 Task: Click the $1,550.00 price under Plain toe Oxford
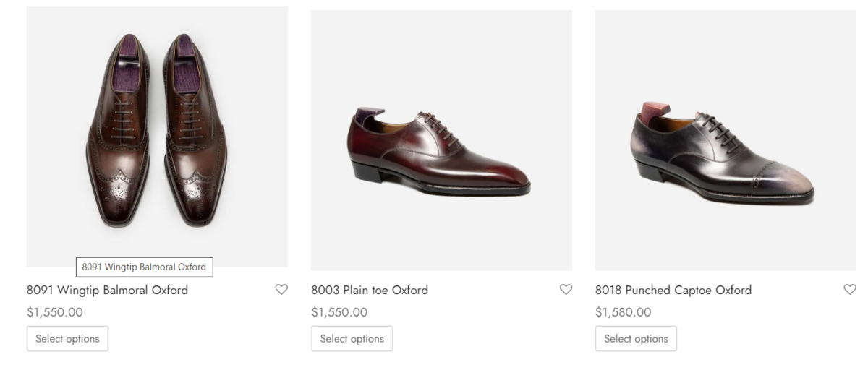339,312
